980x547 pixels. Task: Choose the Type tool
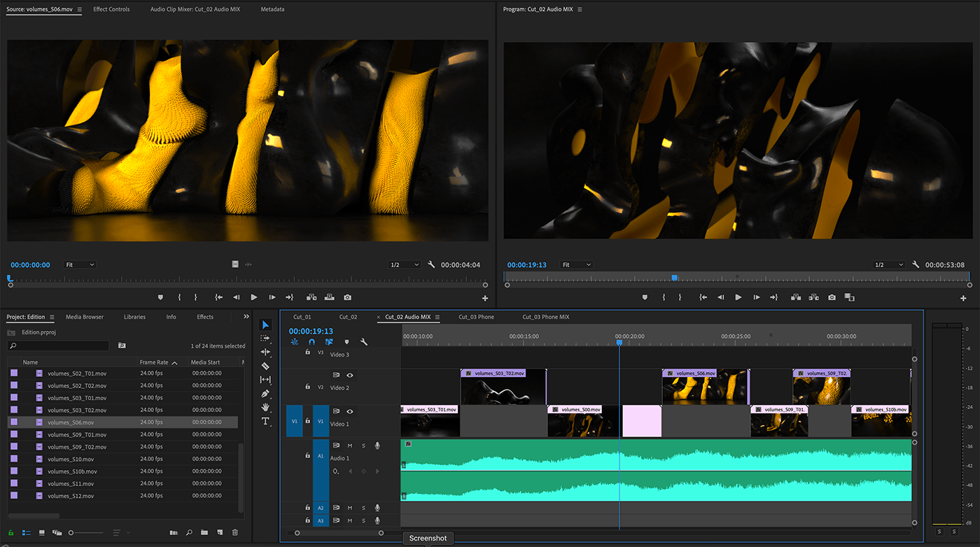click(x=265, y=421)
